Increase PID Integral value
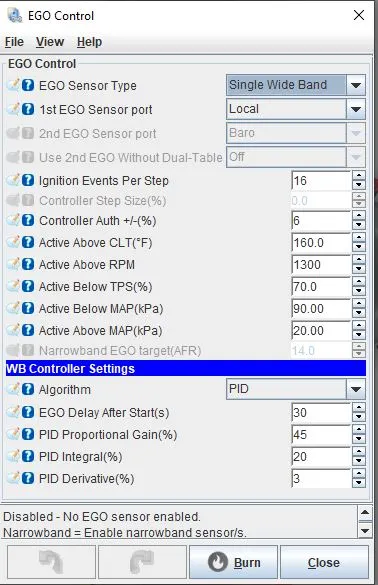 point(359,452)
